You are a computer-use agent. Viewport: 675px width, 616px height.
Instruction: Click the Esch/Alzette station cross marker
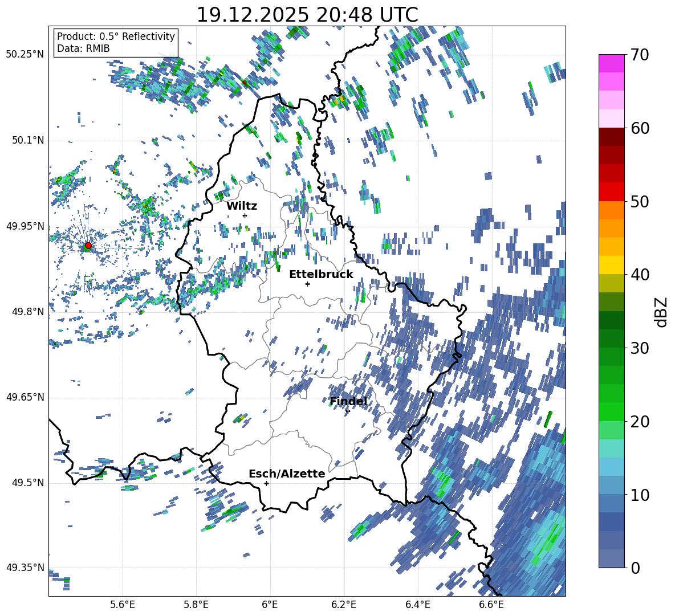[x=266, y=483]
